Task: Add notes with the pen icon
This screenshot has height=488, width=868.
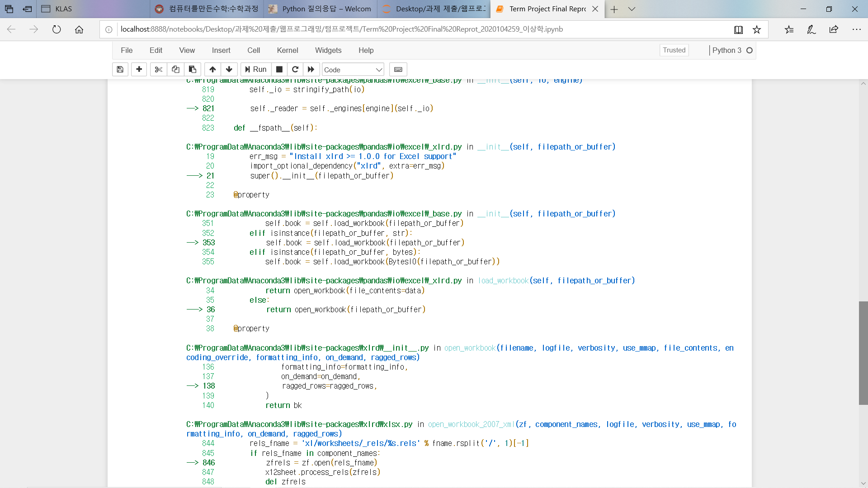Action: pyautogui.click(x=811, y=29)
